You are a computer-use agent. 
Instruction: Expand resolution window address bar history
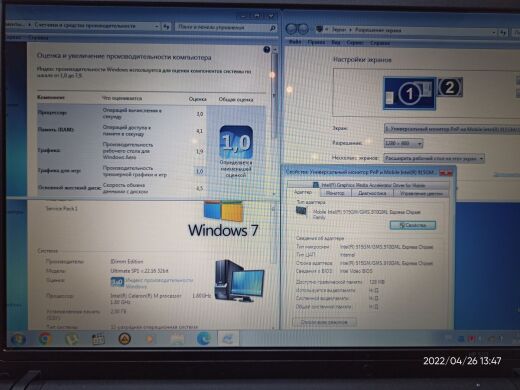tap(494, 32)
